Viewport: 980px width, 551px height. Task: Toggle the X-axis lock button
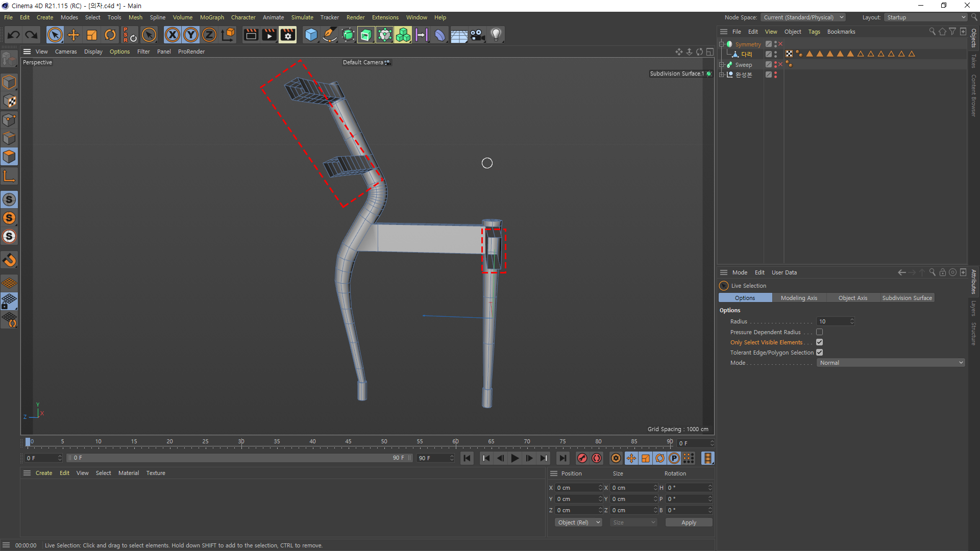(173, 35)
